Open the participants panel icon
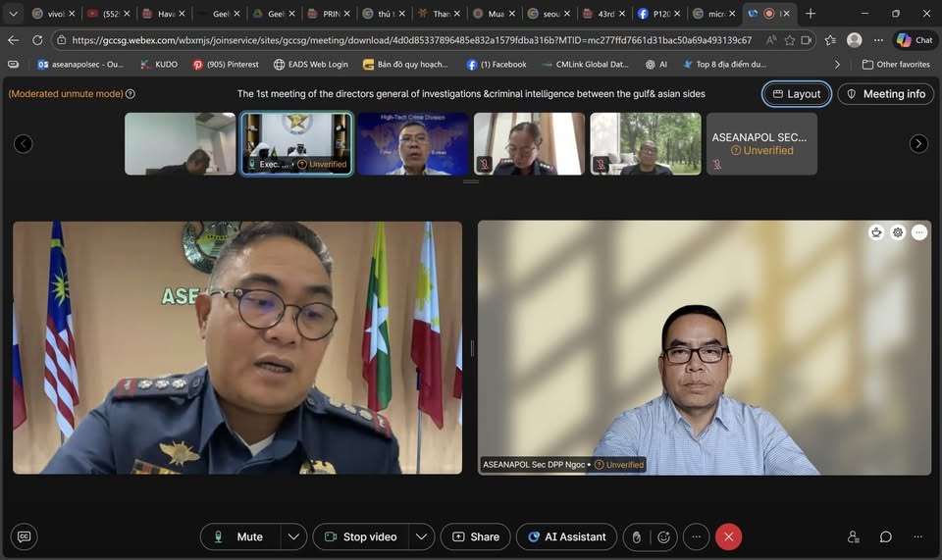This screenshot has height=560, width=942. coord(853,536)
